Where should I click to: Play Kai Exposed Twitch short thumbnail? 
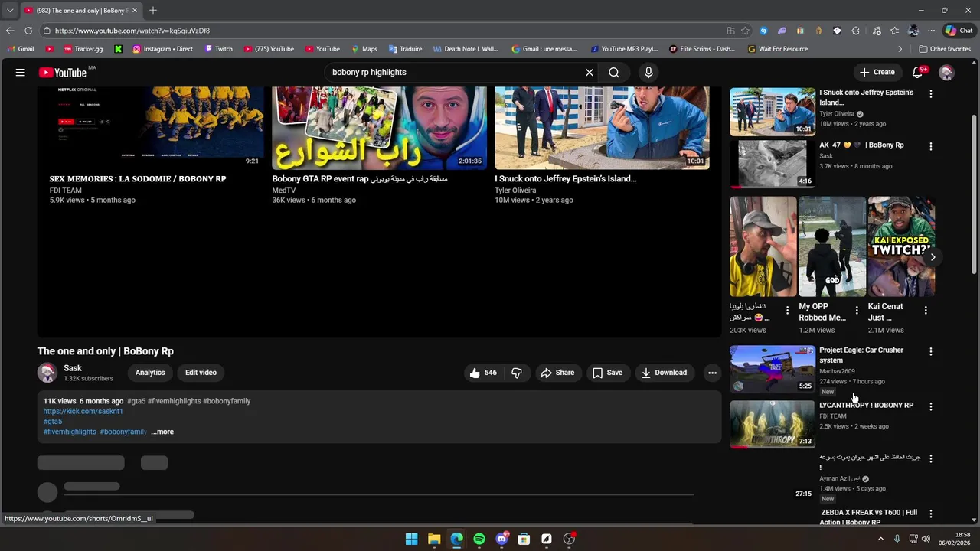[901, 246]
